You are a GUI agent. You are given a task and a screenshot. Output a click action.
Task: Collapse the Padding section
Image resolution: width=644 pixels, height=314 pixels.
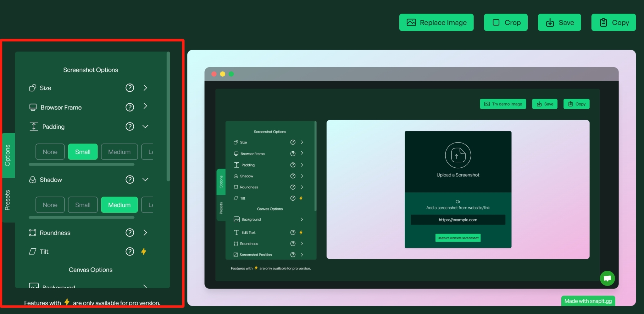coord(145,126)
